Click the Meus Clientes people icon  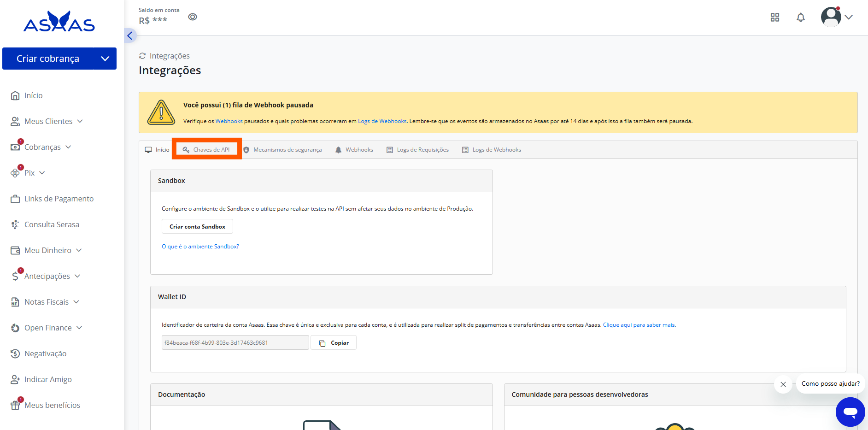point(15,121)
